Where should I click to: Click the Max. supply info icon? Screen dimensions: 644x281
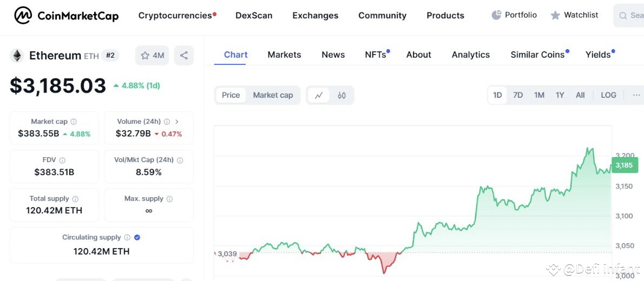169,198
